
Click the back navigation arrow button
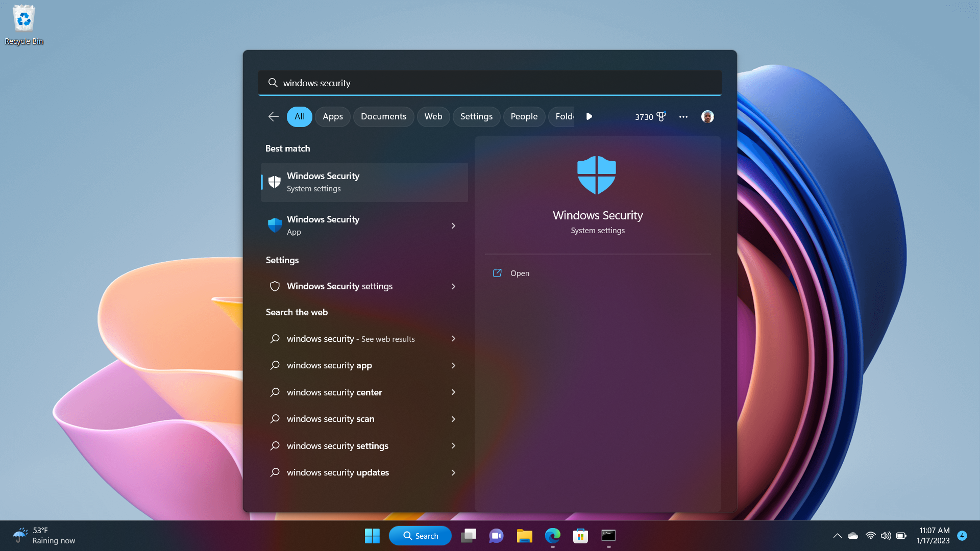[273, 116]
